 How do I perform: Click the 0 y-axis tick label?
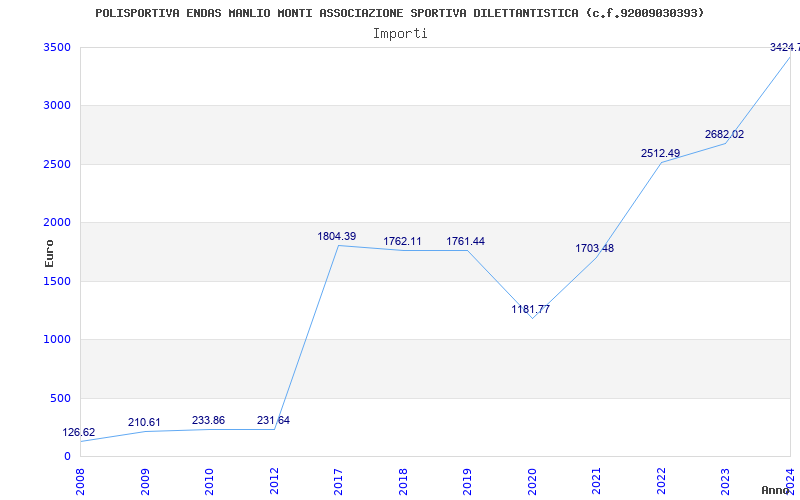(x=67, y=456)
